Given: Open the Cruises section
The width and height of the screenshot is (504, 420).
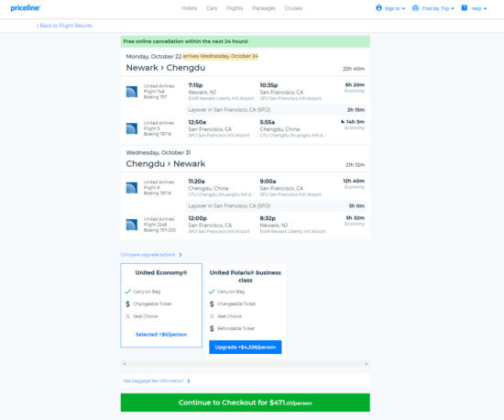Looking at the screenshot, I should coord(293,8).
